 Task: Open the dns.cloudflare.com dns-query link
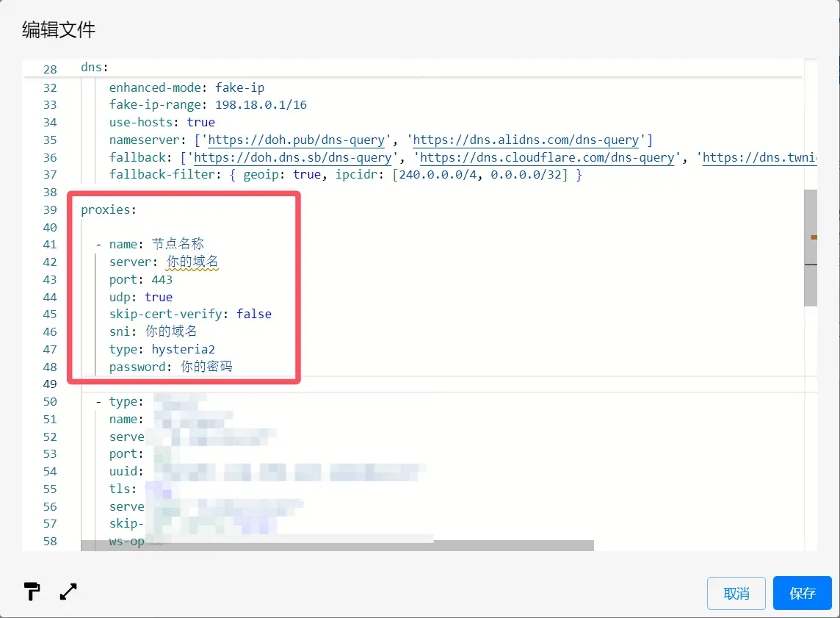coord(546,157)
